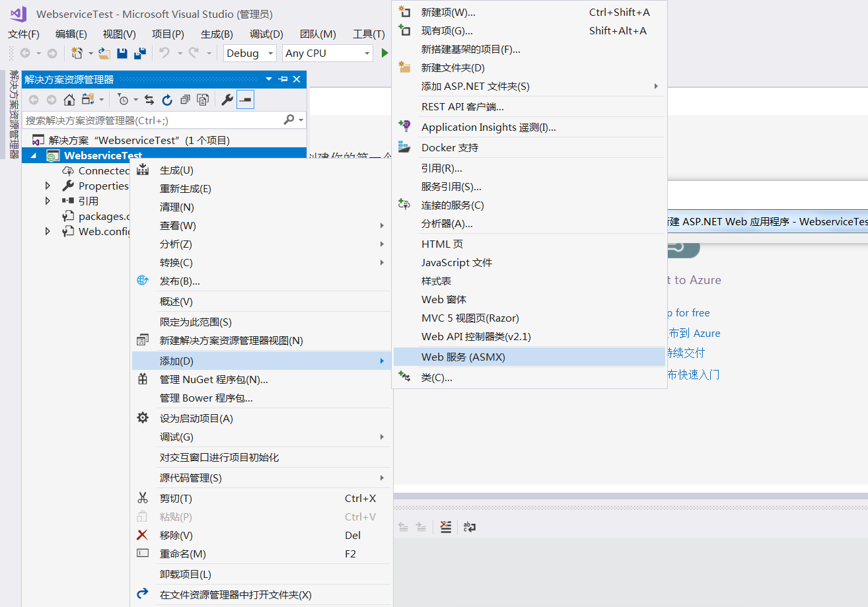
Task: Select the solution "WebserviceTest" root row
Action: coord(164,140)
